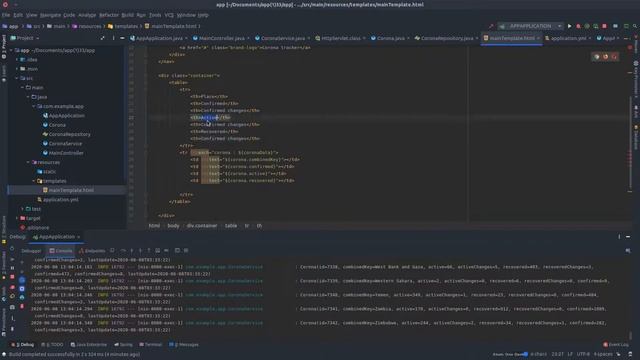The width and height of the screenshot is (640, 360).
Task: Open the Refactor menu
Action: coord(109,15)
